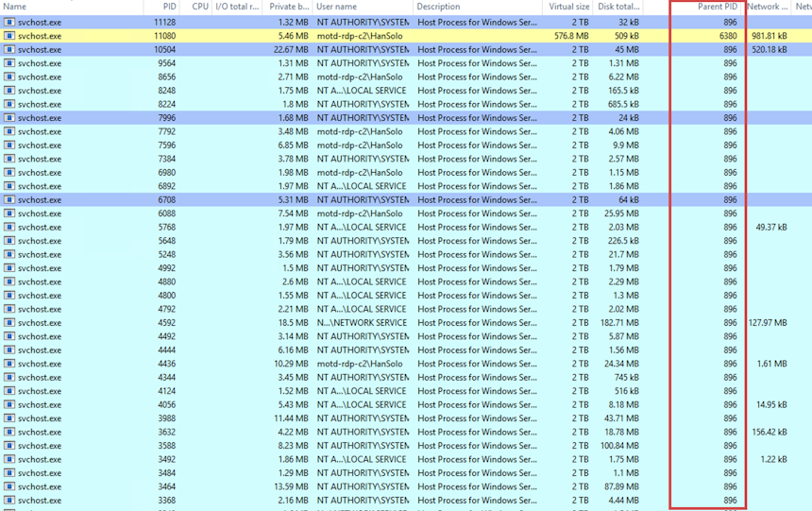The height and width of the screenshot is (511, 812).
Task: Select the process icon in the PID 10504 row
Action: click(x=9, y=50)
